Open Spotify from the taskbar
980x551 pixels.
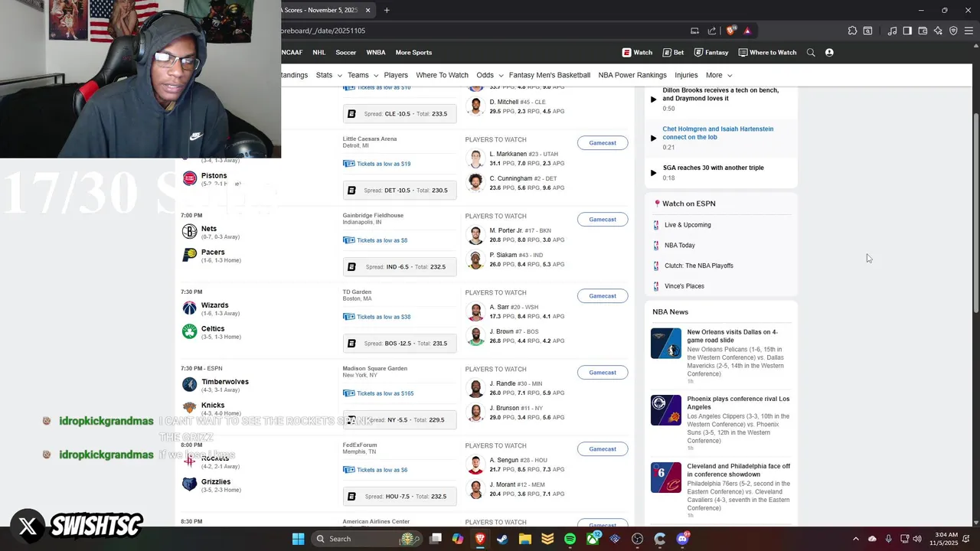tap(570, 539)
